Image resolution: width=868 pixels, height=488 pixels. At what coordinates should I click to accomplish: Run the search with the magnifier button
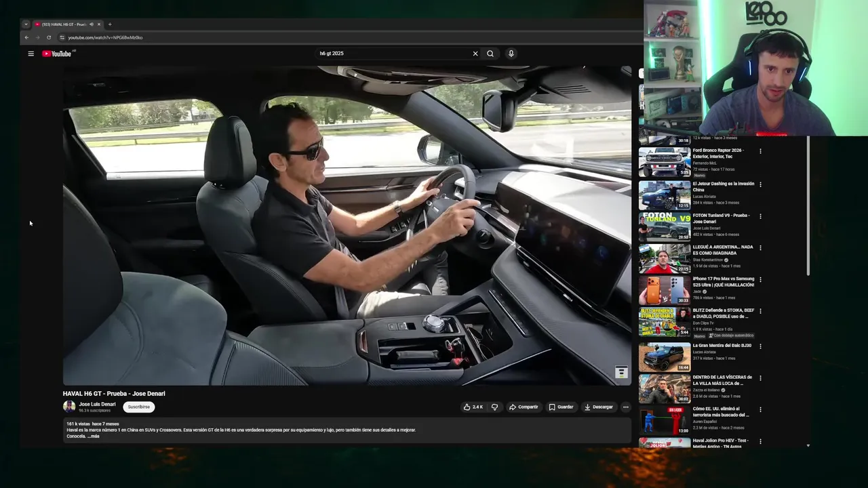coord(490,54)
